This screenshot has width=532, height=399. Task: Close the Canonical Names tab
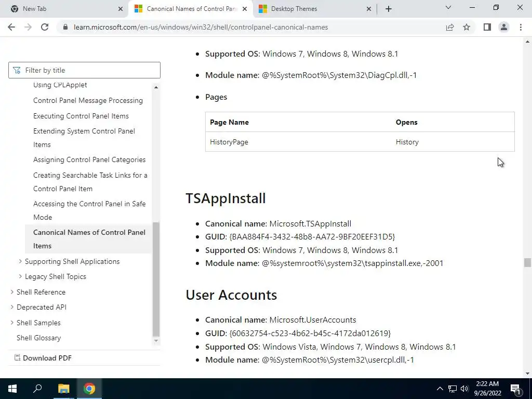click(x=245, y=9)
